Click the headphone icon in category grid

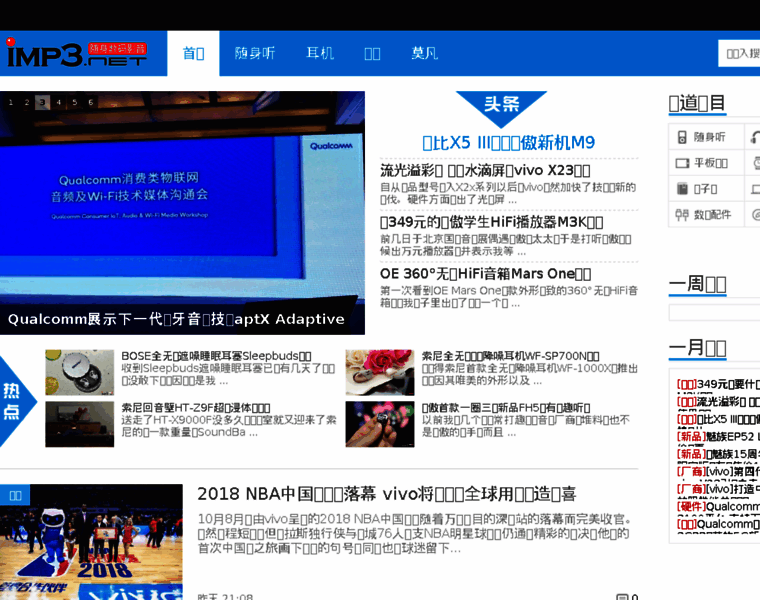pyautogui.click(x=755, y=137)
